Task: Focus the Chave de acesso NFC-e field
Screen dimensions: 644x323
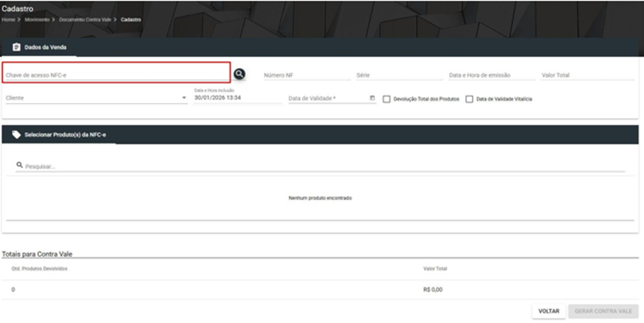Action: [x=116, y=75]
